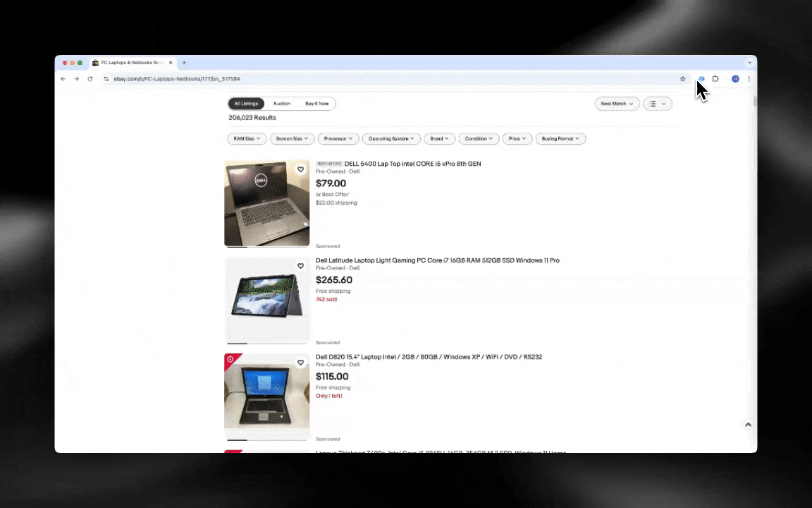Close the PC Laptops & Netbooks tab
Image resolution: width=812 pixels, height=508 pixels.
pos(171,63)
